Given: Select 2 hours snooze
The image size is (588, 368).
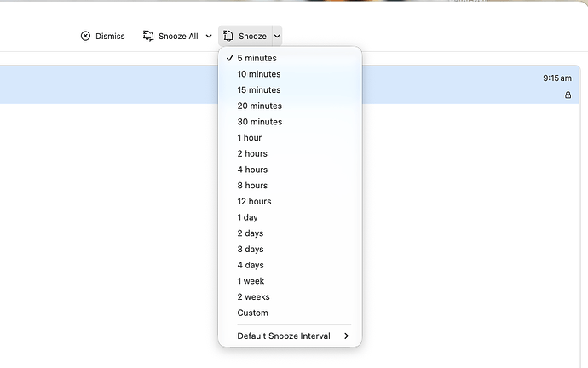Looking at the screenshot, I should coord(290,153).
